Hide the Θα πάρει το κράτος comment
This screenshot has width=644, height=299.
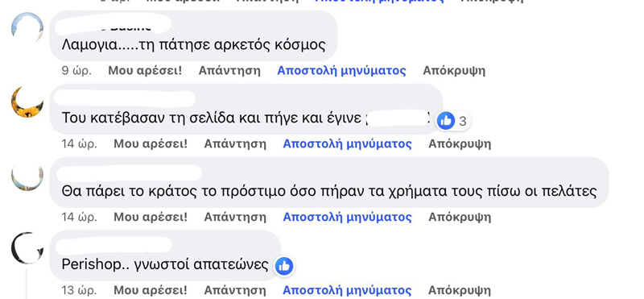[x=460, y=217]
